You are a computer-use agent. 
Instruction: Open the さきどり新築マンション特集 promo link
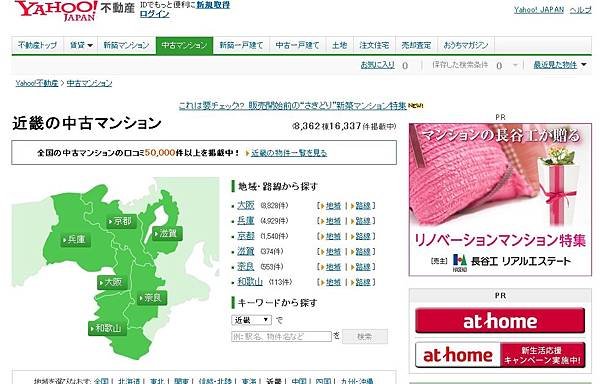tap(293, 106)
